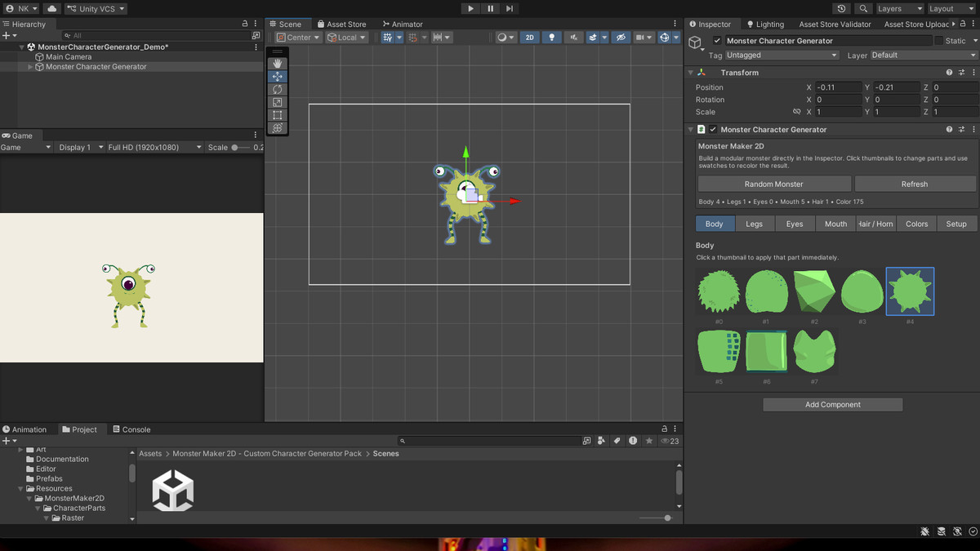Click the Refresh button

pos(915,184)
